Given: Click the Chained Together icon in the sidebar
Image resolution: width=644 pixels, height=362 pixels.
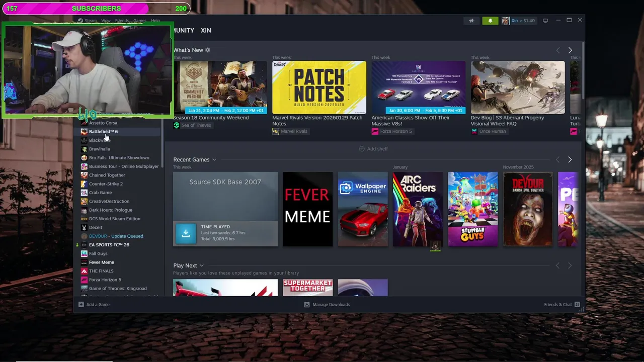Looking at the screenshot, I should click(84, 175).
